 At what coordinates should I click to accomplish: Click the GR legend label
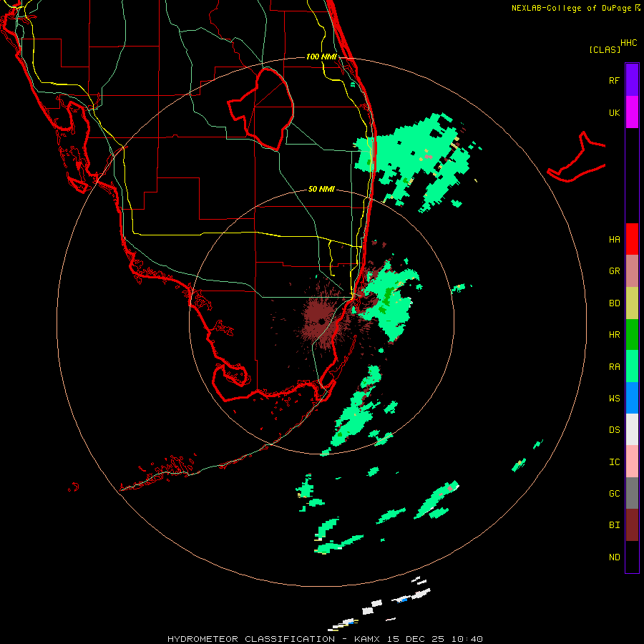tap(614, 271)
